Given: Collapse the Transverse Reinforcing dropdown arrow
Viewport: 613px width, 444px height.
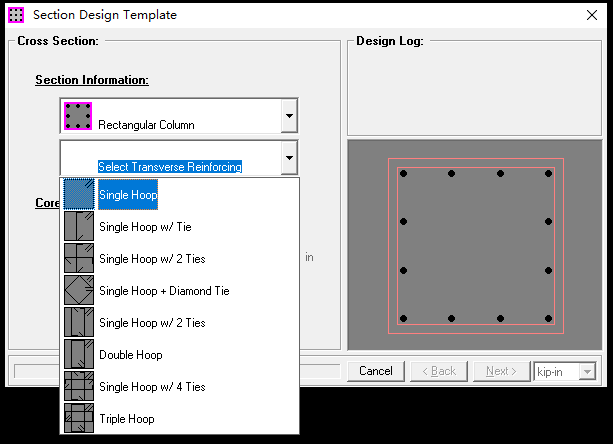Looking at the screenshot, I should 289,158.
